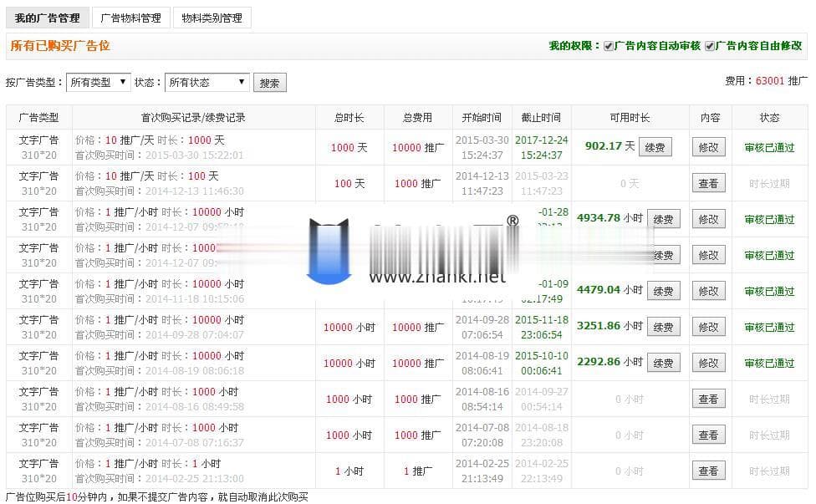816x504 pixels.
Task: Go to the 物料类别管理 tab
Action: [212, 18]
